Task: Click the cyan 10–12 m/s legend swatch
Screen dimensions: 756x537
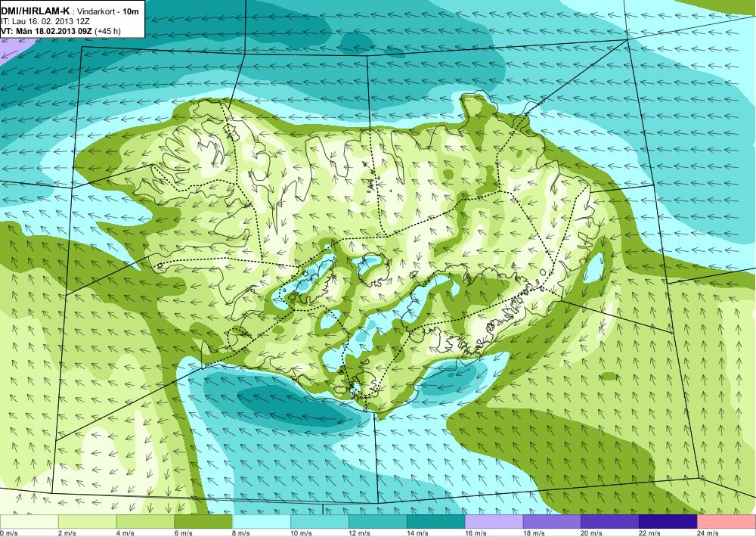Action: tap(320, 522)
